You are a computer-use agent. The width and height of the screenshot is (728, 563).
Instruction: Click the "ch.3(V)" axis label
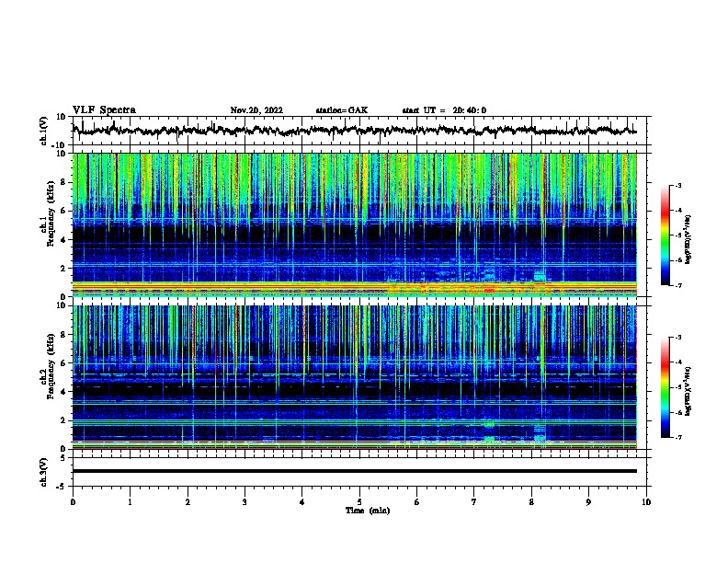click(44, 472)
